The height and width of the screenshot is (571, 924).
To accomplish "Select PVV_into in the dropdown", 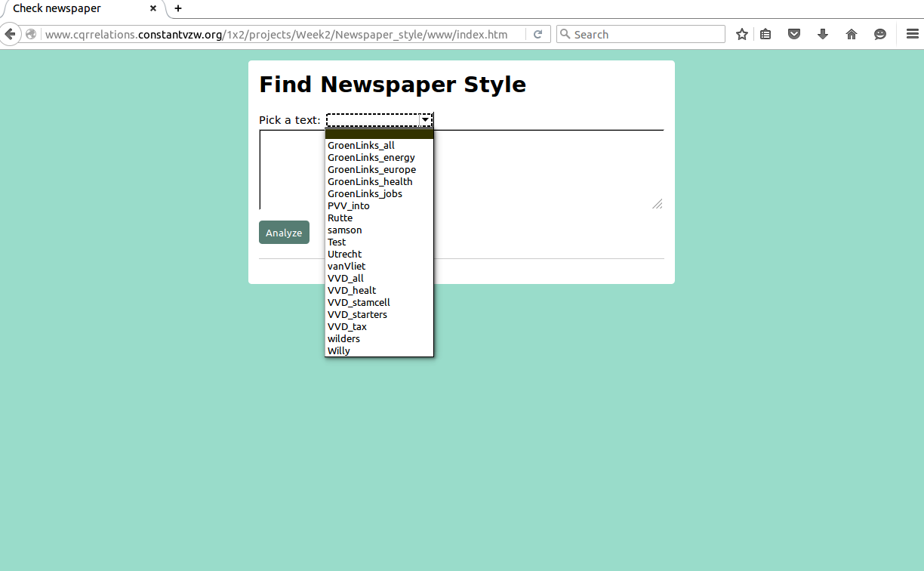I will click(x=379, y=206).
